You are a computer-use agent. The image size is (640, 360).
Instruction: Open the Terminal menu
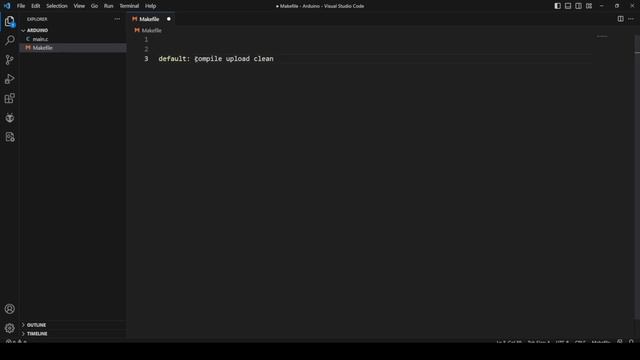(x=129, y=6)
